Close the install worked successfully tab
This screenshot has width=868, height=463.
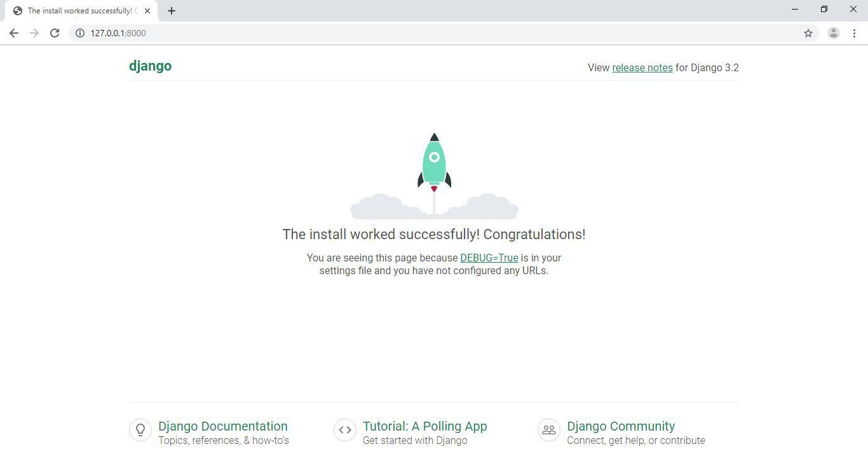[147, 11]
